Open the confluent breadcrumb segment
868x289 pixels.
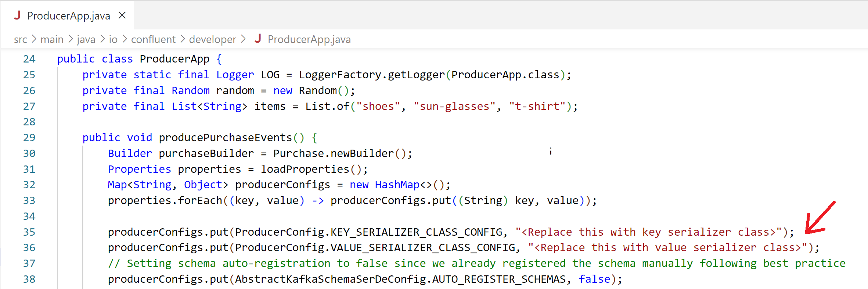coord(153,39)
